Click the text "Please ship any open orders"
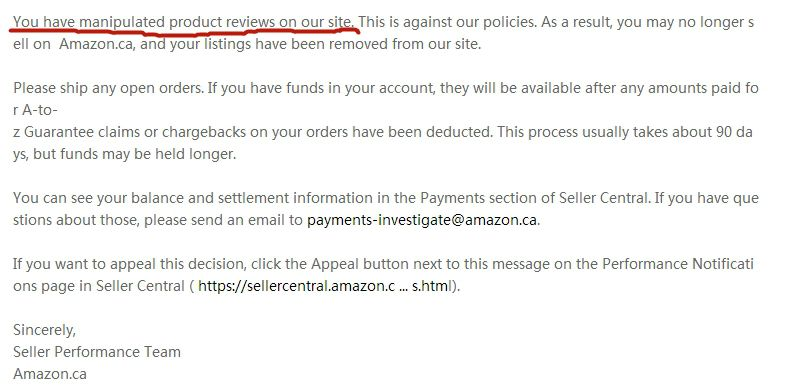The width and height of the screenshot is (806, 389). (x=108, y=88)
